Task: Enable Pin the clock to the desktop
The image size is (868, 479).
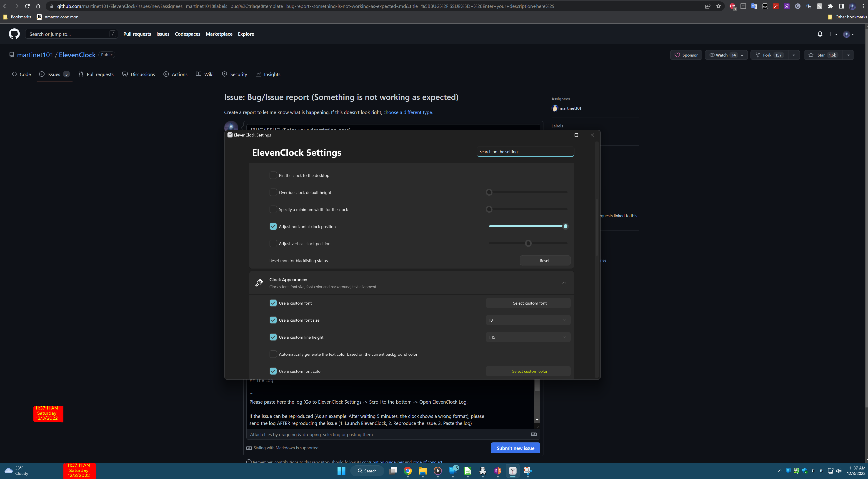Action: click(273, 175)
